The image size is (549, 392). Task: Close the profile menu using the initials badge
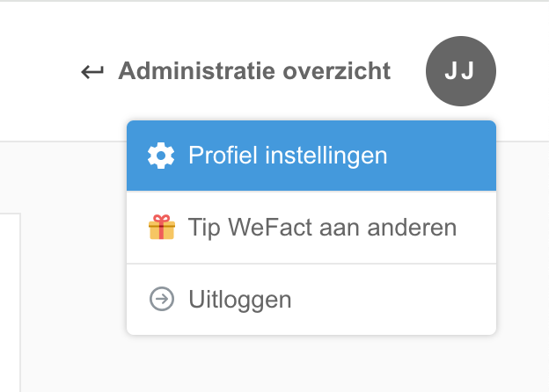460,71
